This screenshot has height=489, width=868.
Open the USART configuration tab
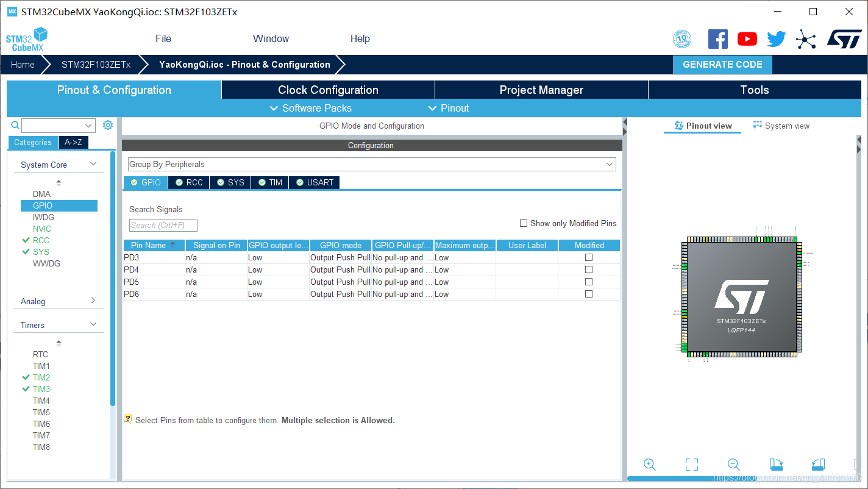(315, 182)
